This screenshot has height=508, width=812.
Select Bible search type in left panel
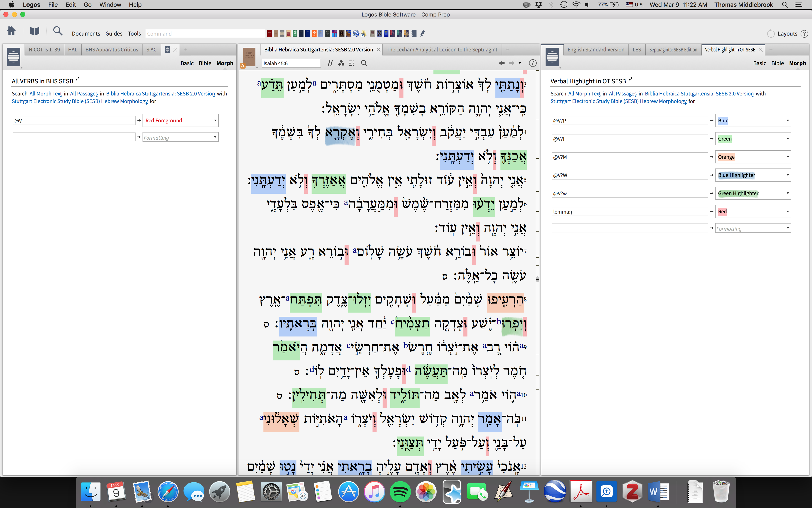click(x=205, y=63)
